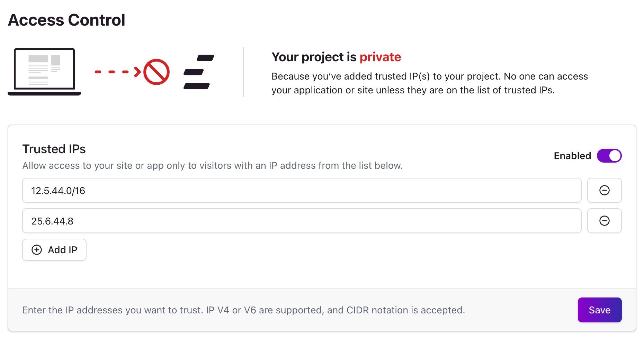The width and height of the screenshot is (644, 339).
Task: Click the Access Control heading
Action: (x=66, y=20)
